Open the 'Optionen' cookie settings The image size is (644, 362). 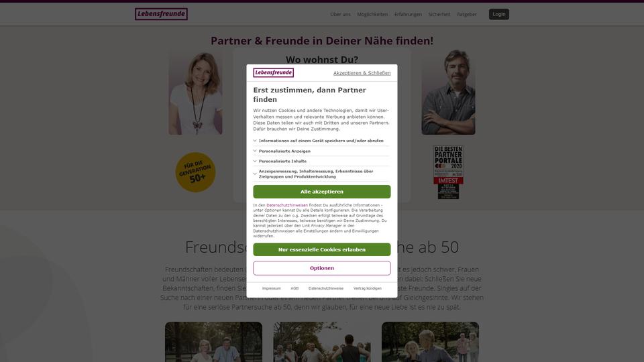tap(321, 268)
